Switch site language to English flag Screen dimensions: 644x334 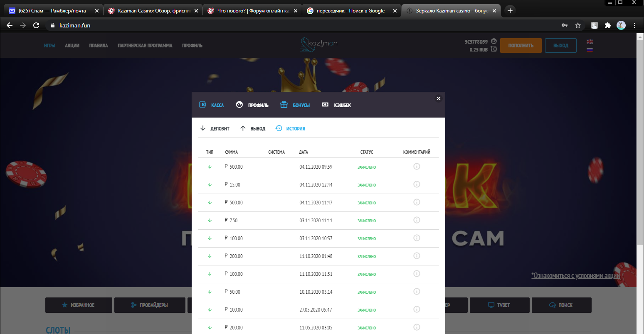pos(590,42)
